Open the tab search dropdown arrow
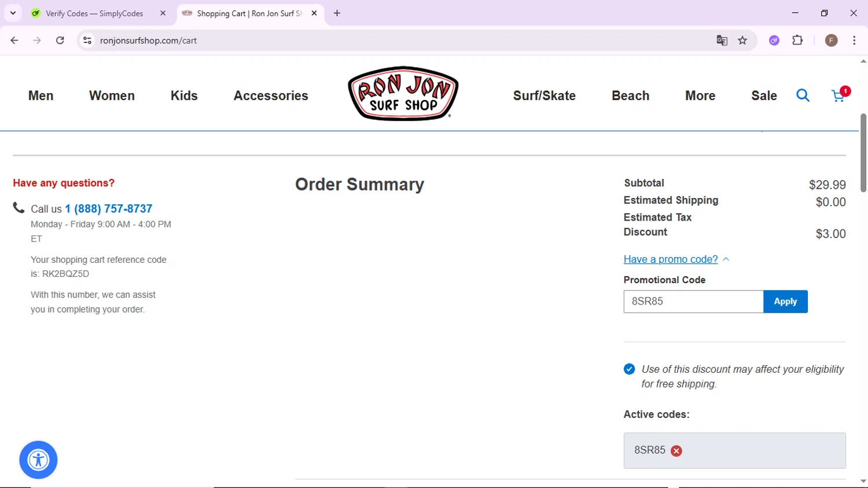The height and width of the screenshot is (488, 868). 13,13
